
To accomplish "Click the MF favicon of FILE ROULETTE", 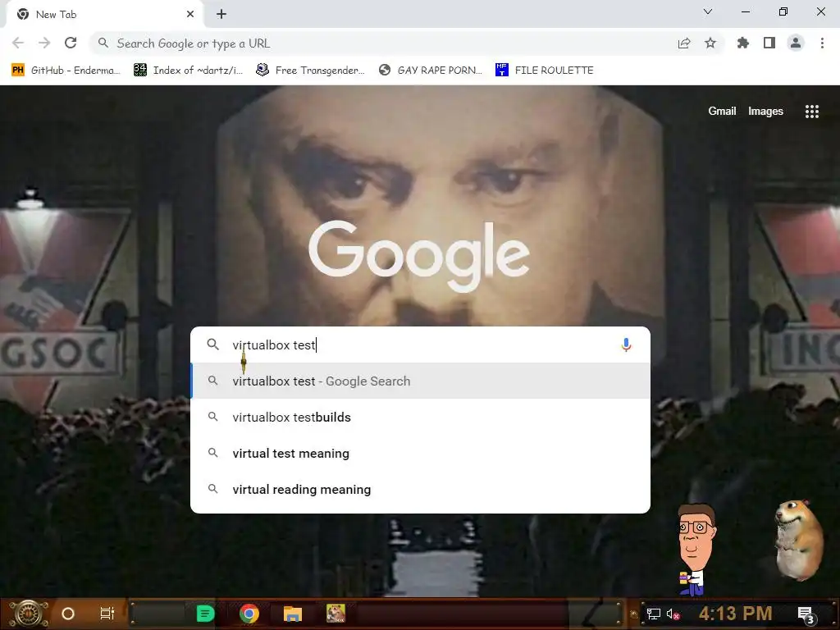I will 501,71.
